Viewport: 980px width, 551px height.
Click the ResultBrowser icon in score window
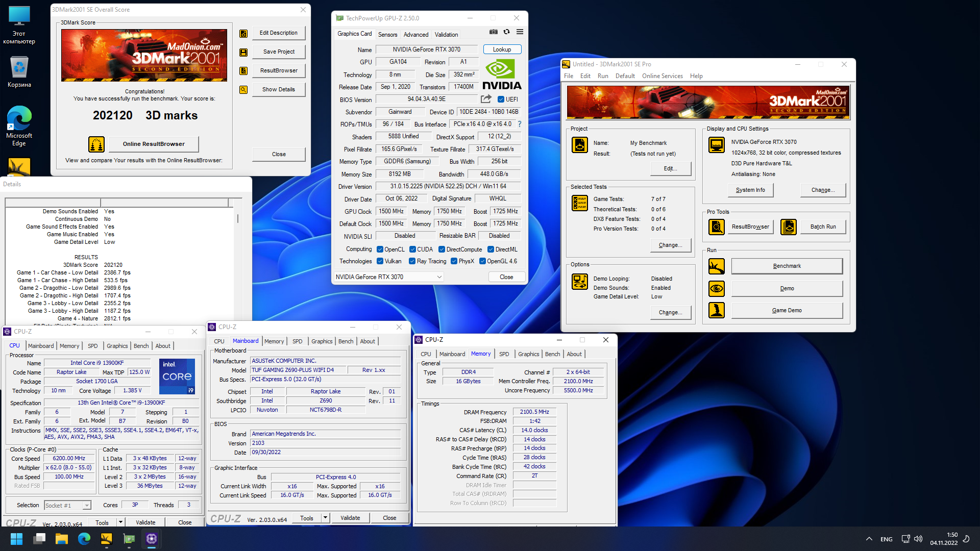(x=243, y=71)
